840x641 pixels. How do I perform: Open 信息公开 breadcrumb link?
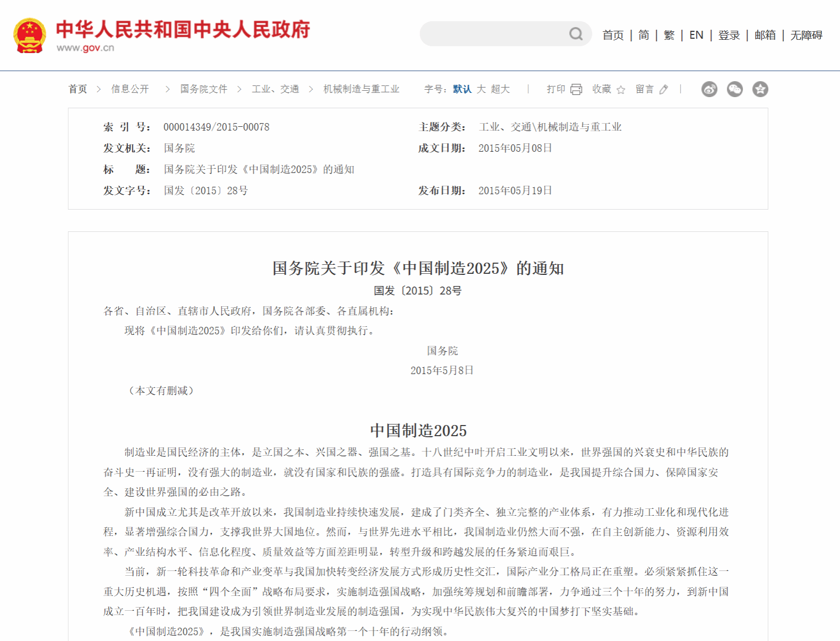pyautogui.click(x=130, y=89)
